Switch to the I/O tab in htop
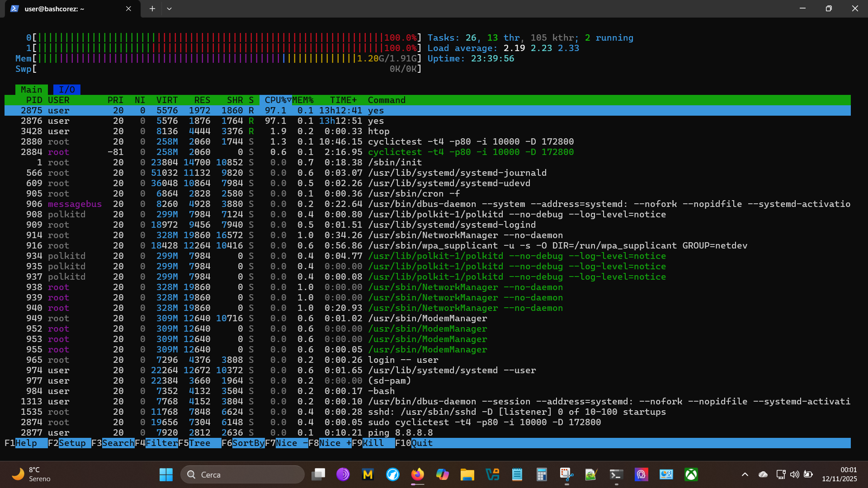This screenshot has height=488, width=868. click(66, 89)
